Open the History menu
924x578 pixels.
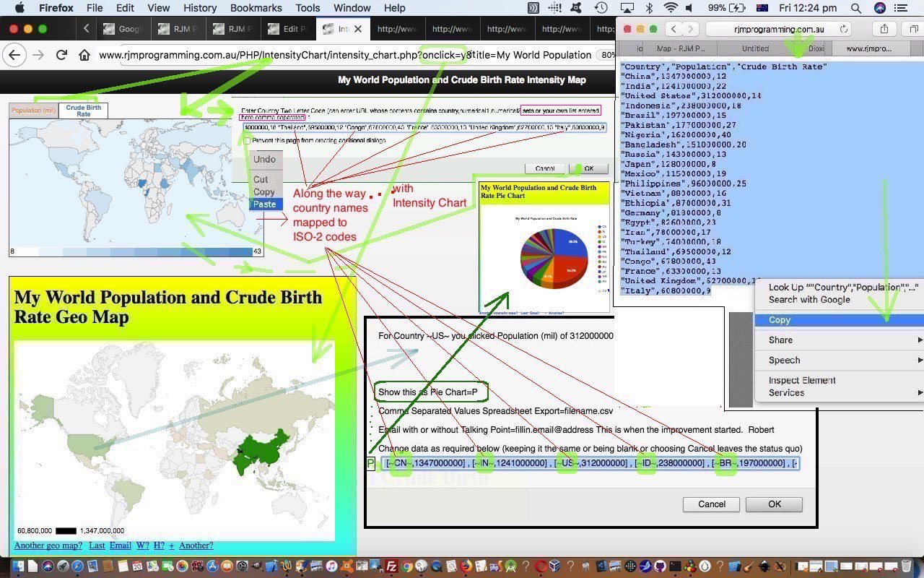tap(200, 8)
